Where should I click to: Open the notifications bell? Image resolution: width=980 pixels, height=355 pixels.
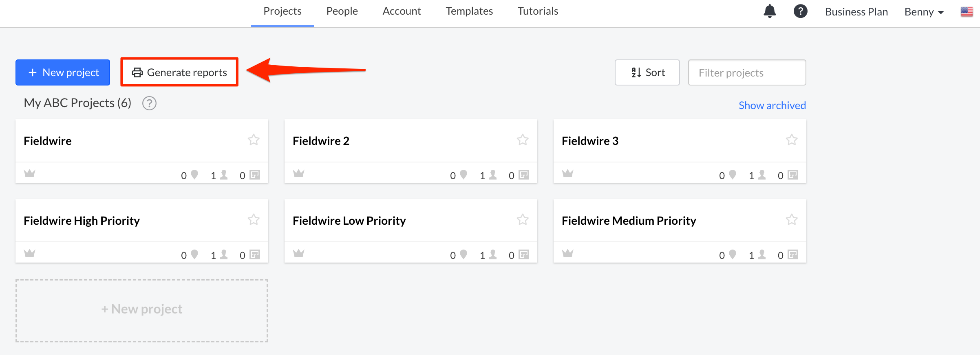click(770, 11)
